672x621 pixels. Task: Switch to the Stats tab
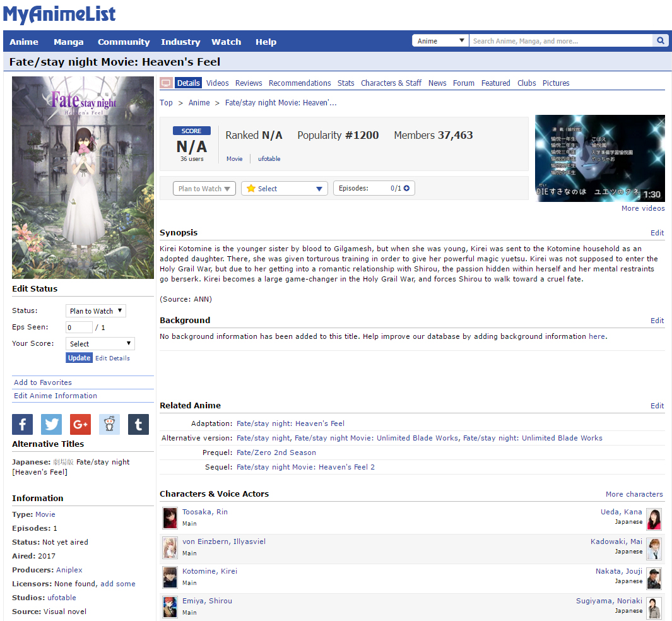[346, 83]
